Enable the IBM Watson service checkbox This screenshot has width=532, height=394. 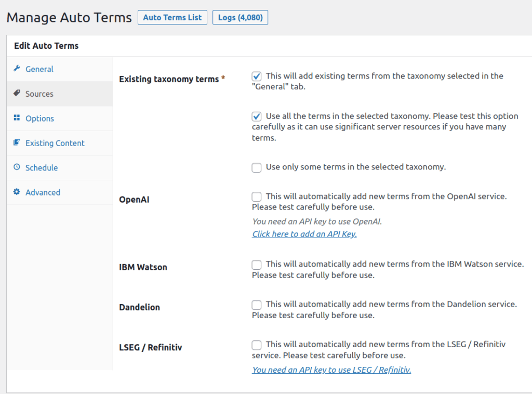pyautogui.click(x=257, y=265)
